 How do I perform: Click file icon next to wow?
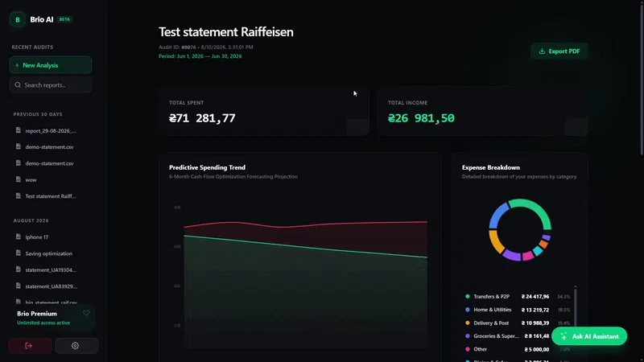tap(18, 179)
